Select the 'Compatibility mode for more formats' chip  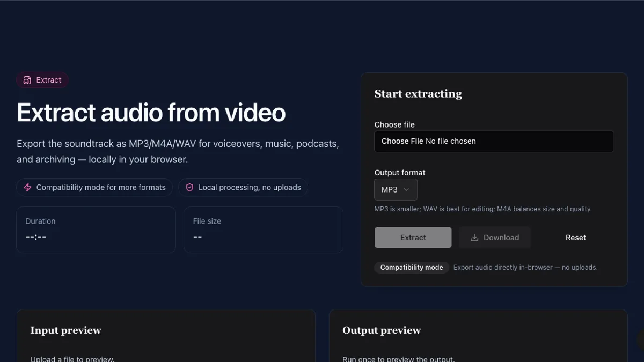pyautogui.click(x=94, y=188)
